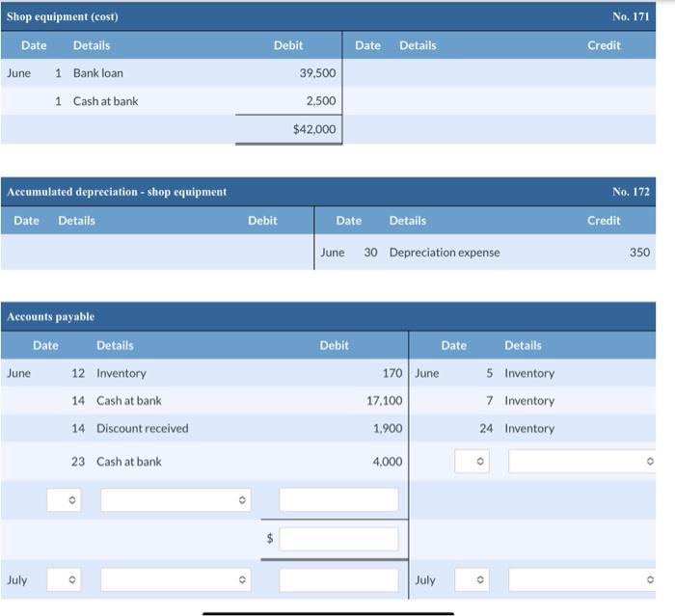Viewport: 675px width, 616px height.
Task: Click the 'Inventory' credit entry dated 7
Action: coord(529,401)
